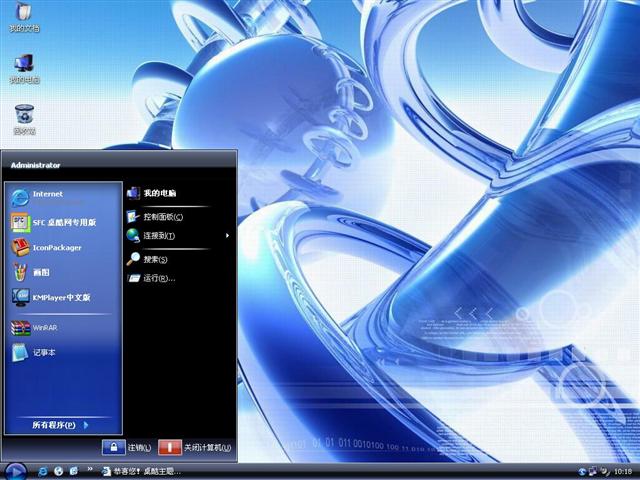Viewport: 640px width, 480px height.
Task: Launch SFC 桌酷网专用版 from pinned list
Action: coord(64,222)
